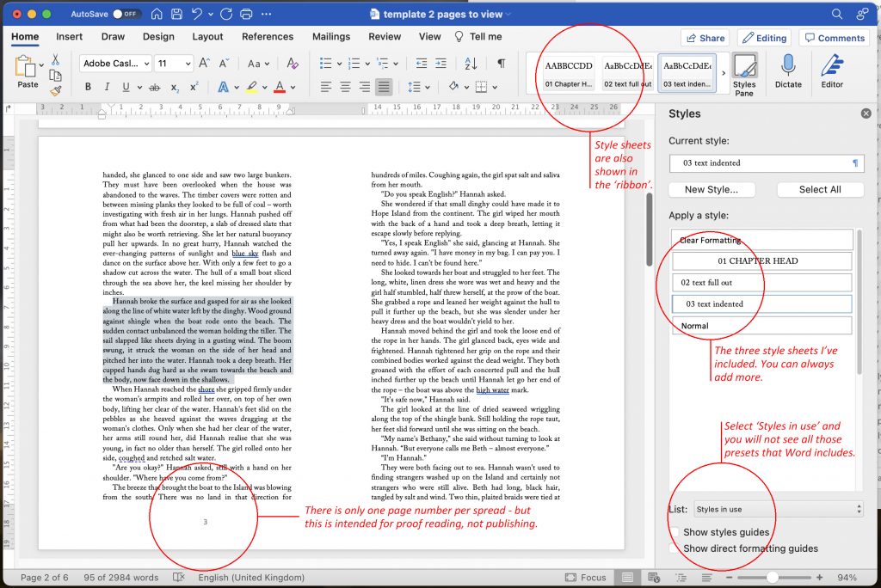Open bullets list dropdown arrow
The image size is (881, 588).
click(x=339, y=64)
